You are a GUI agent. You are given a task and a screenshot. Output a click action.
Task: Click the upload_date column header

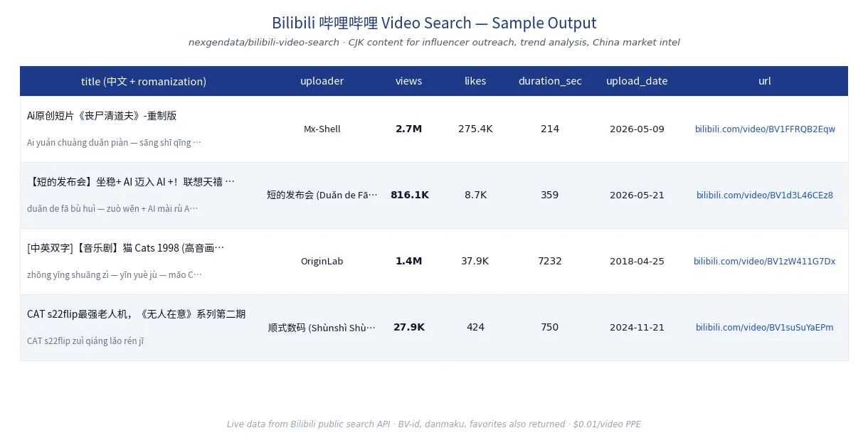637,81
